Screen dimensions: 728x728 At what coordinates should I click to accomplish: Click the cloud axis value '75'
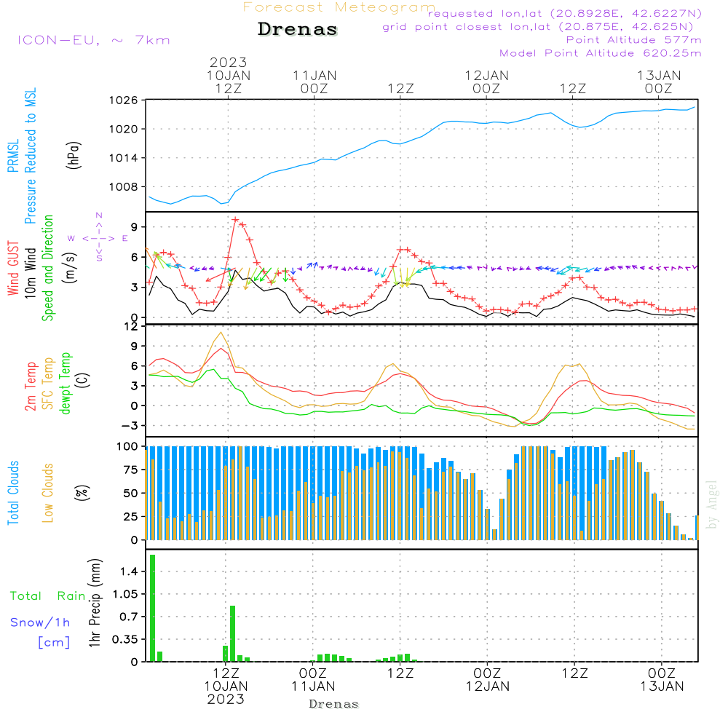[131, 470]
